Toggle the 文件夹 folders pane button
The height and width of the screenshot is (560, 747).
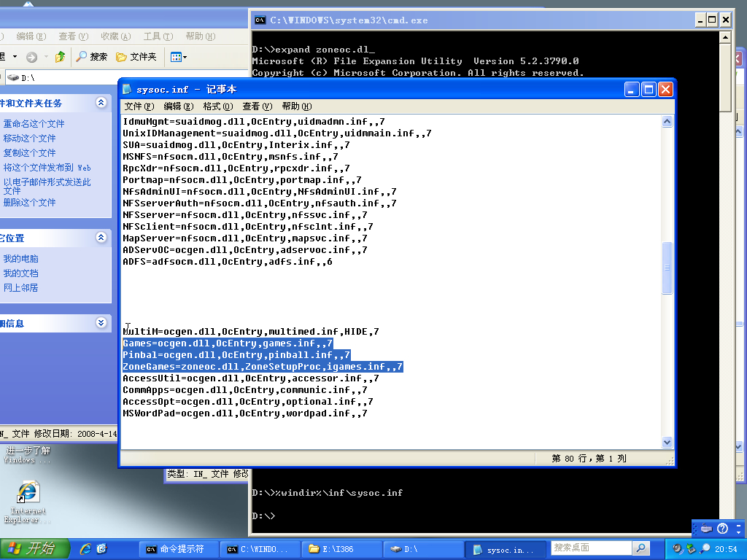pyautogui.click(x=136, y=57)
